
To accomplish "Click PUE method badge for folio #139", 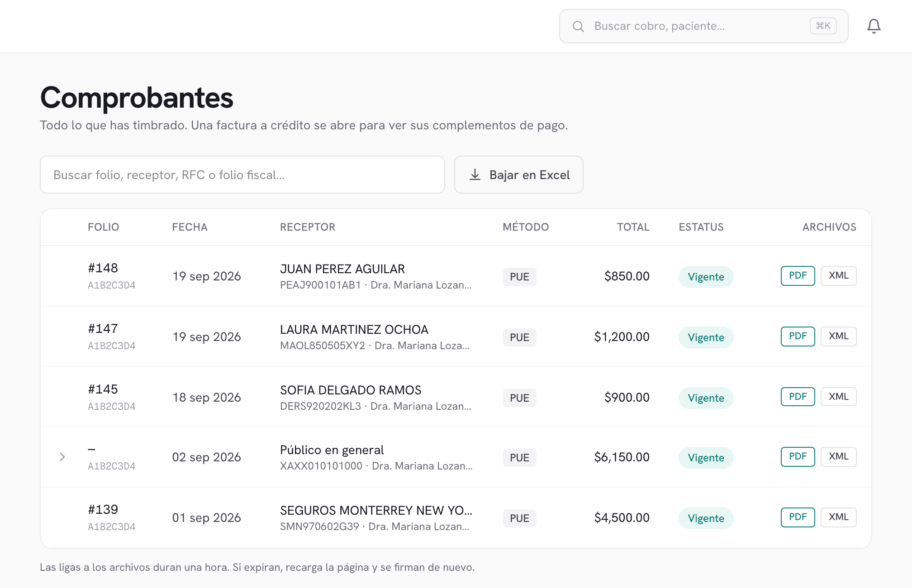I will tap(519, 518).
